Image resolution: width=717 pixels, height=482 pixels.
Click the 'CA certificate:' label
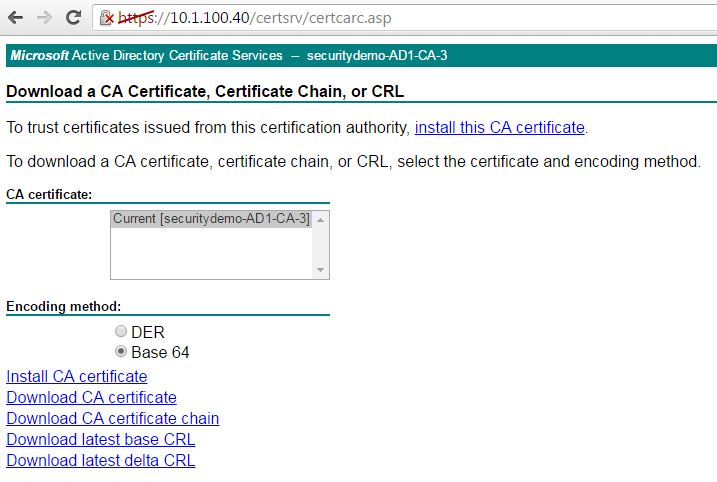(x=49, y=194)
